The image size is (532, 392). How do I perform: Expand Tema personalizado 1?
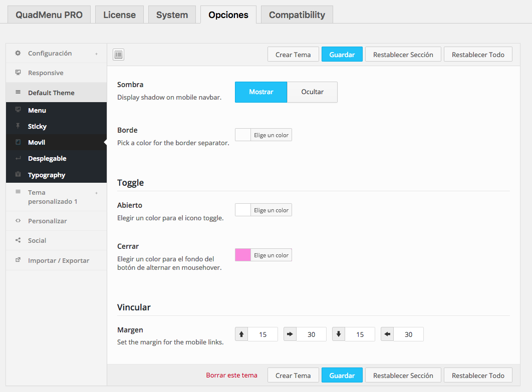pos(96,192)
